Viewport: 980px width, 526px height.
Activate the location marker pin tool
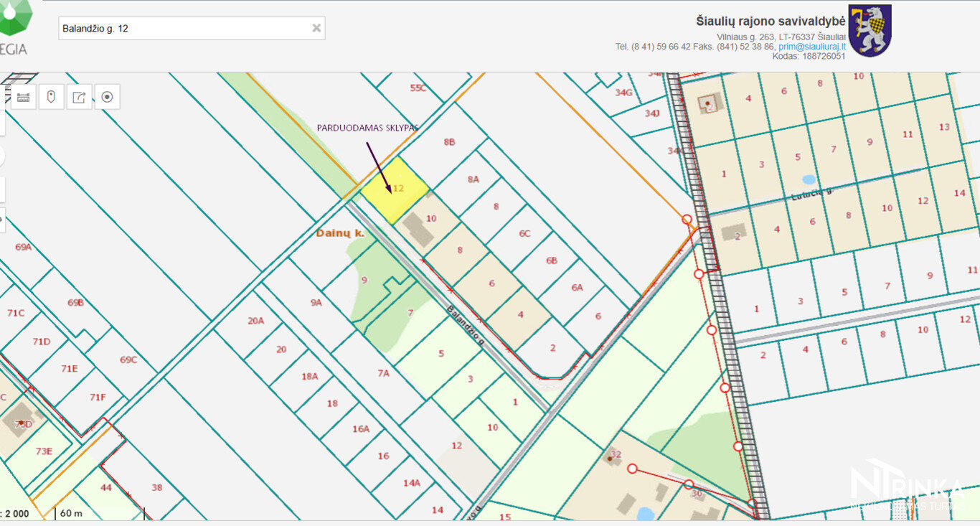click(x=51, y=97)
